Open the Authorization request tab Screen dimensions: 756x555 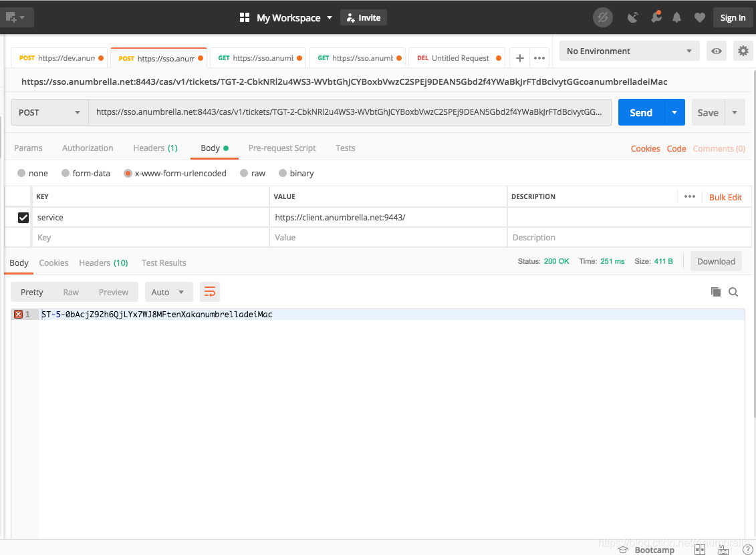click(88, 148)
